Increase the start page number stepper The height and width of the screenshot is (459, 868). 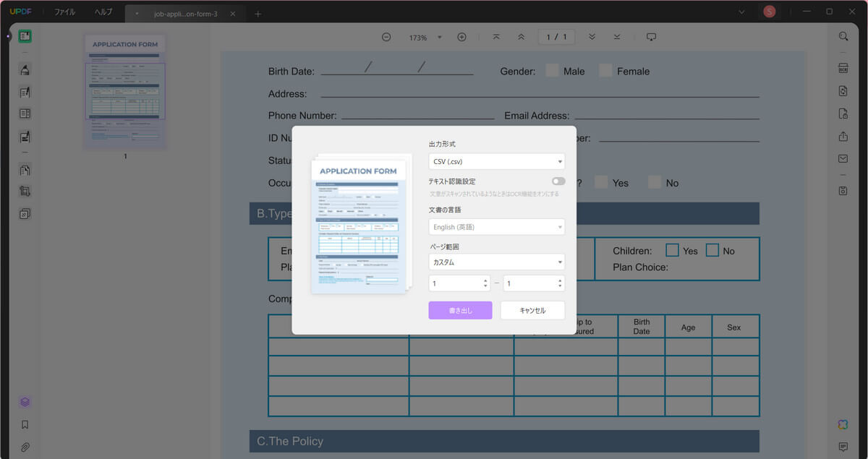click(485, 280)
